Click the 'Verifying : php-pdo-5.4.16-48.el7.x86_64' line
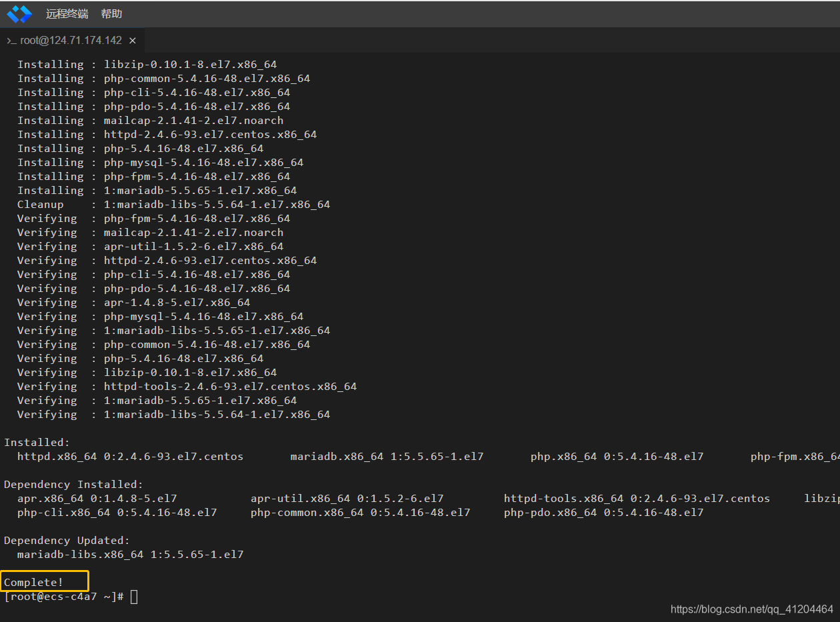The width and height of the screenshot is (840, 622). (x=153, y=289)
